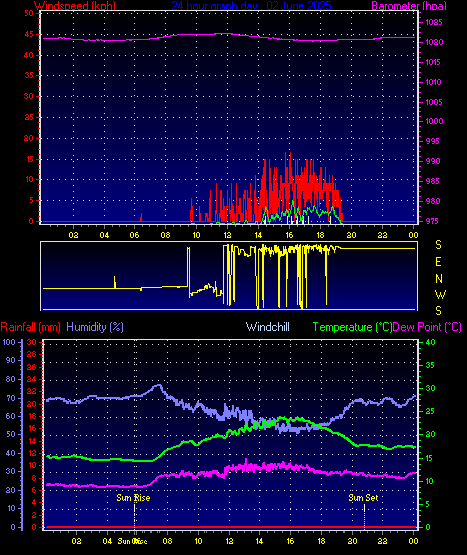Viewport: 467px width, 555px height.
Task: Click the Sun Set marker label
Action: [x=363, y=498]
